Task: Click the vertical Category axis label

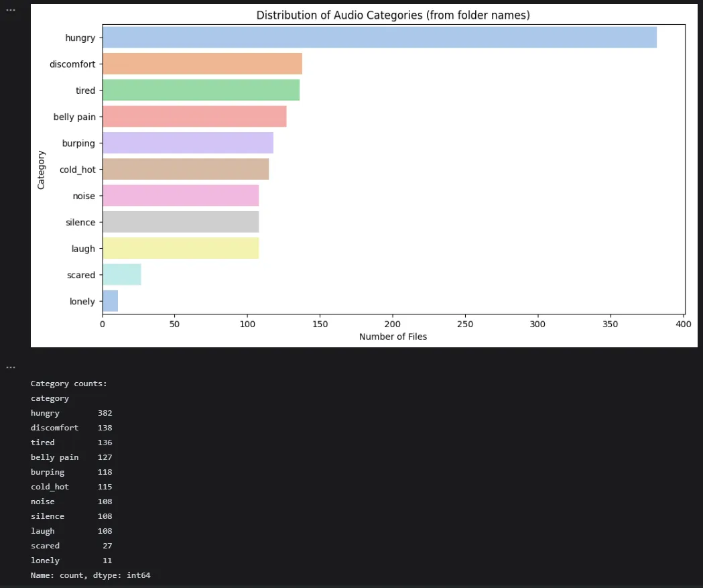Action: click(41, 170)
